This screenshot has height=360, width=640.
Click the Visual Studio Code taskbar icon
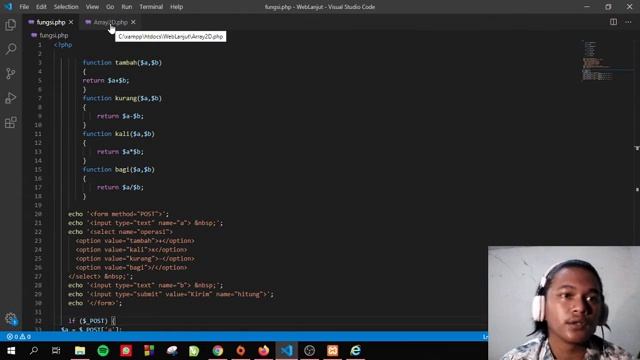(x=287, y=351)
